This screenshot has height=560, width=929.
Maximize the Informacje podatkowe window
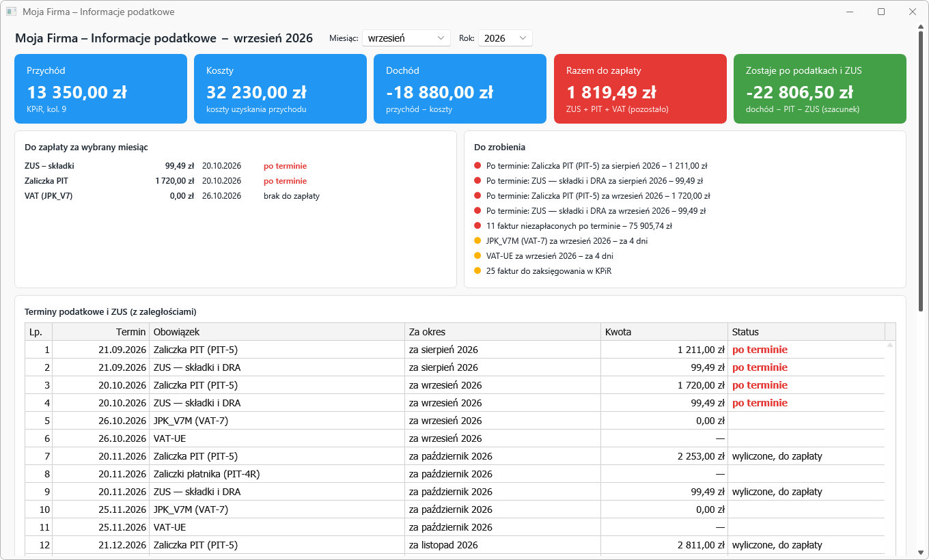[x=881, y=12]
